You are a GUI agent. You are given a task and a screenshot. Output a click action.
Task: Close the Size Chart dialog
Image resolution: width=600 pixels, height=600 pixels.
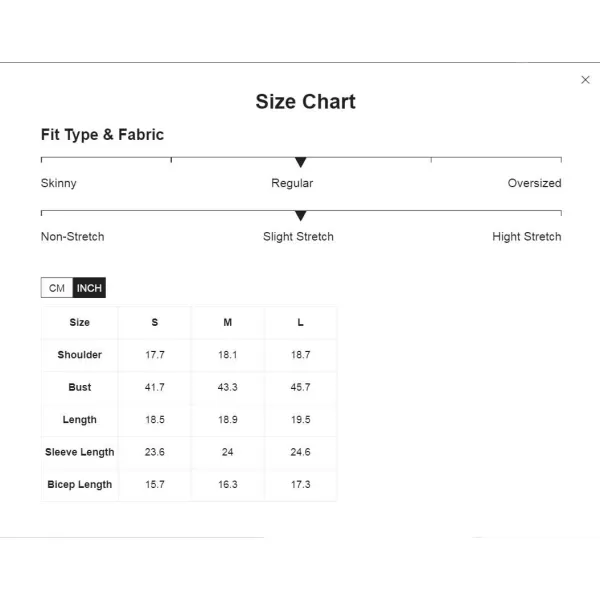point(585,80)
